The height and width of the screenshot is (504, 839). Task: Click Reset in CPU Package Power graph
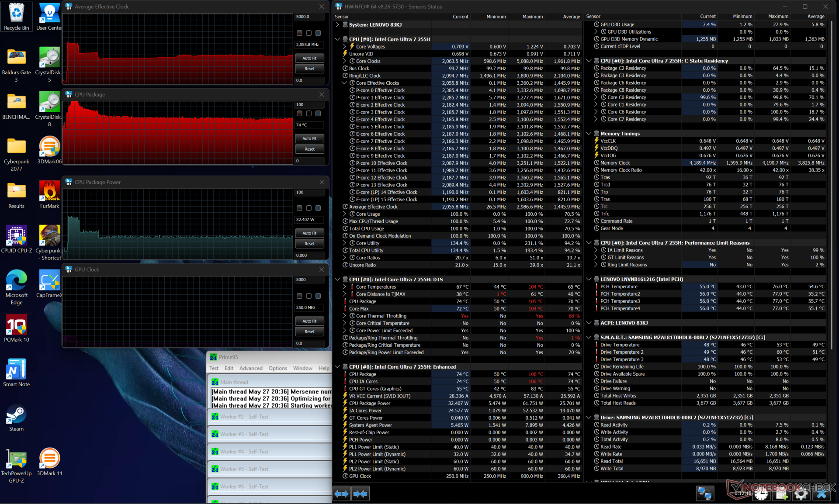(x=309, y=244)
